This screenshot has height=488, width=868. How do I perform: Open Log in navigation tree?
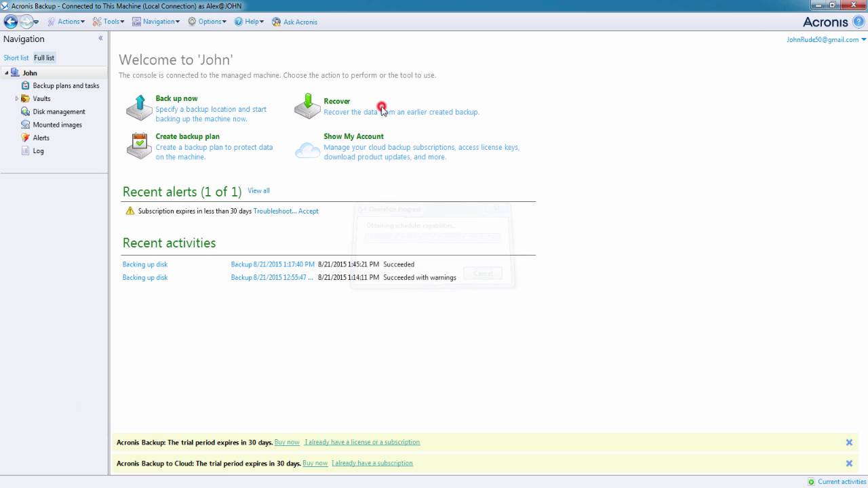click(x=38, y=151)
